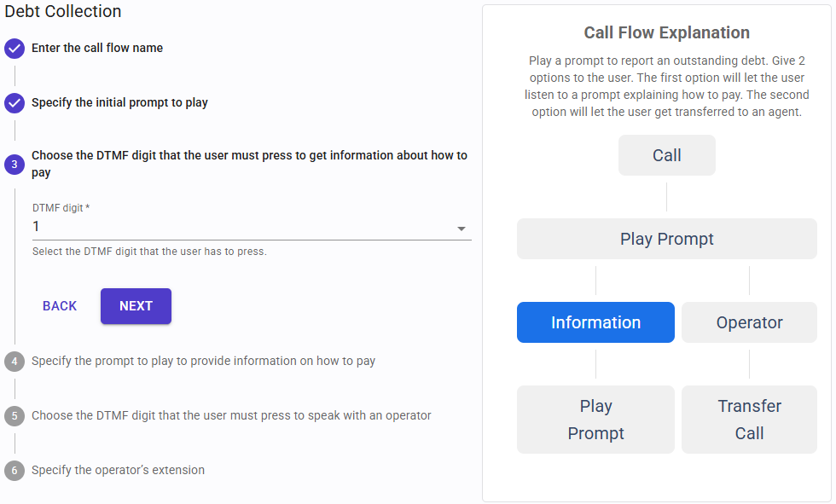Click the step 2 checkmark circle icon

coord(14,101)
